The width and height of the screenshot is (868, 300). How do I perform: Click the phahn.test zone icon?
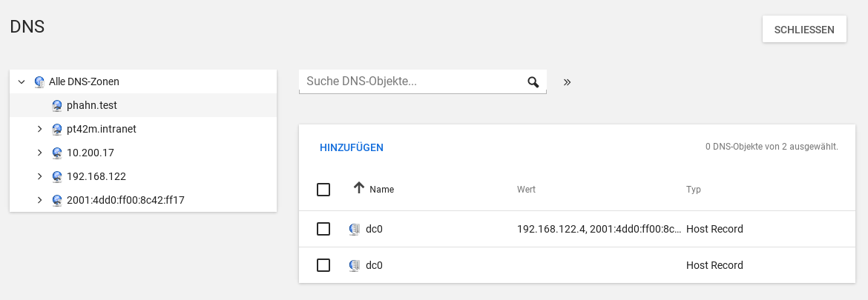[x=57, y=105]
